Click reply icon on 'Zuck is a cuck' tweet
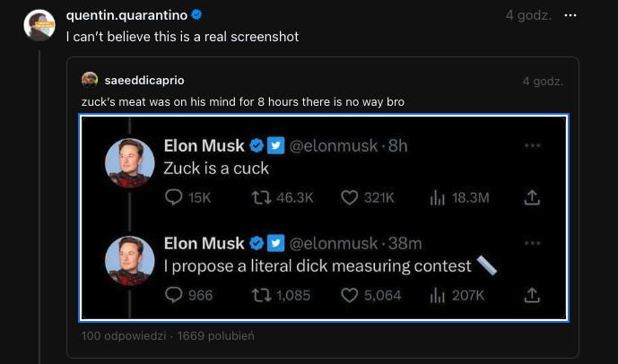Viewport: 618px width, 364px height. 175,197
